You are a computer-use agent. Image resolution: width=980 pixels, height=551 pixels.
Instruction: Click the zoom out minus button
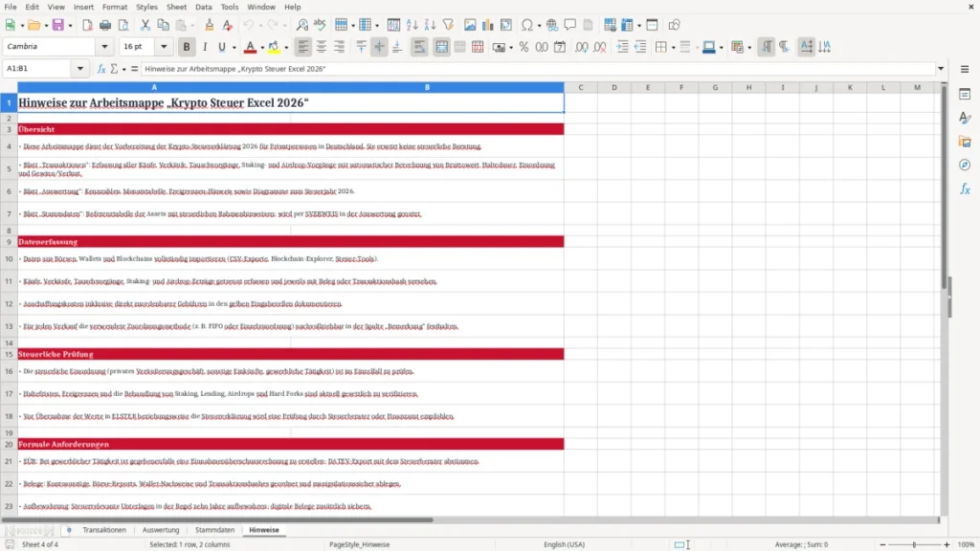882,544
